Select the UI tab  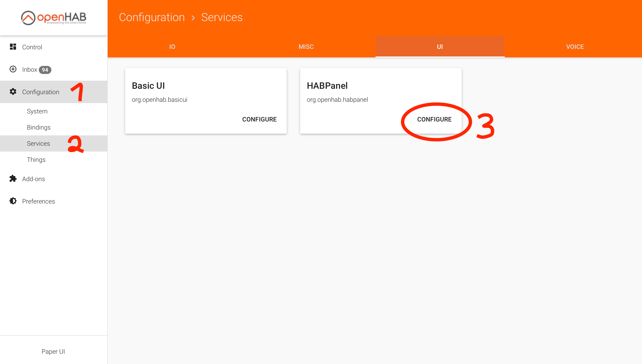pyautogui.click(x=440, y=47)
